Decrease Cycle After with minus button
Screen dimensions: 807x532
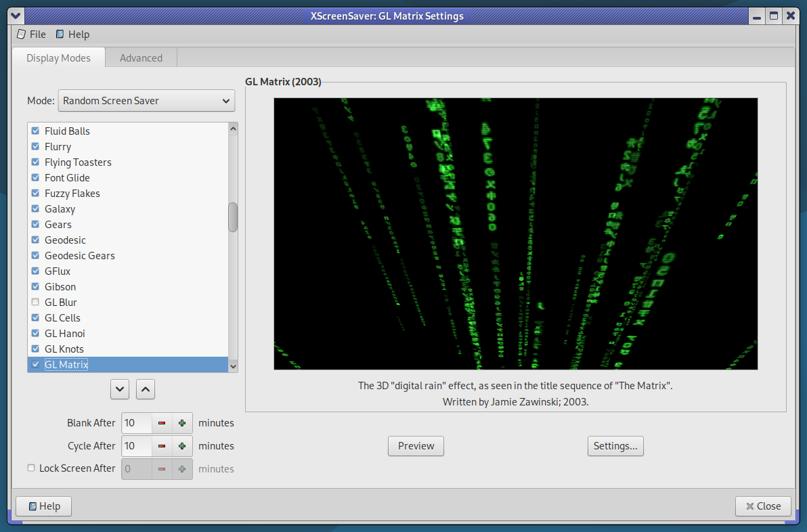tap(162, 446)
